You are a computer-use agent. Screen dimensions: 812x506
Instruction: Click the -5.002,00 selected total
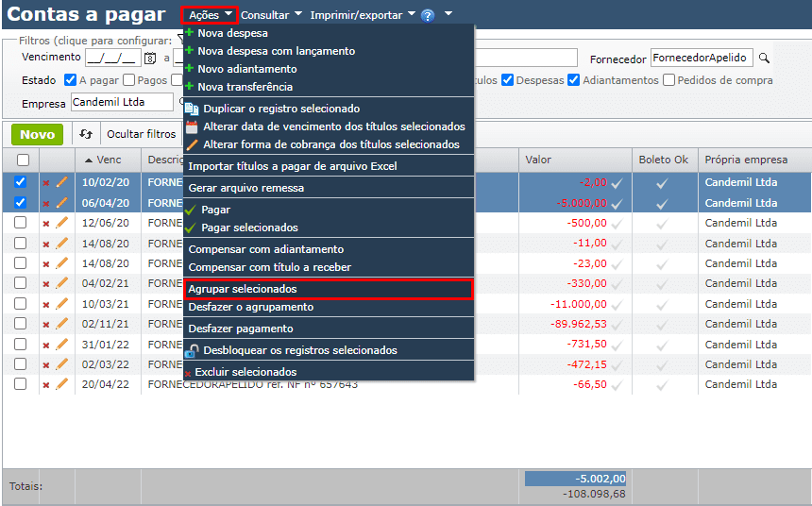(x=575, y=479)
